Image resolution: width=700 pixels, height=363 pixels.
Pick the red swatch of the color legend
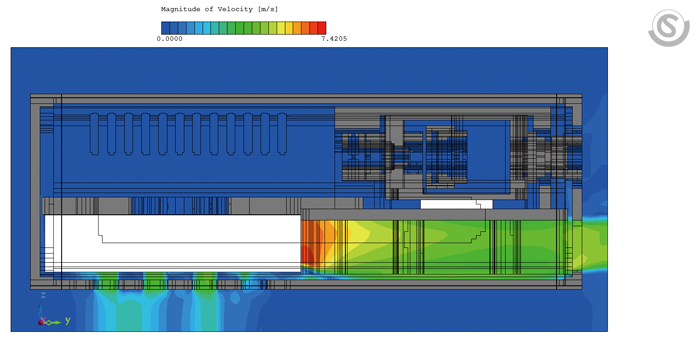321,28
